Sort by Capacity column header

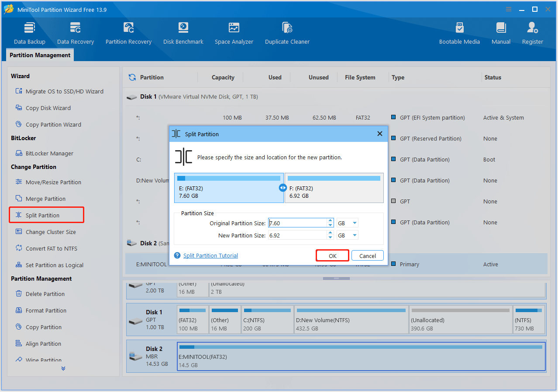223,77
